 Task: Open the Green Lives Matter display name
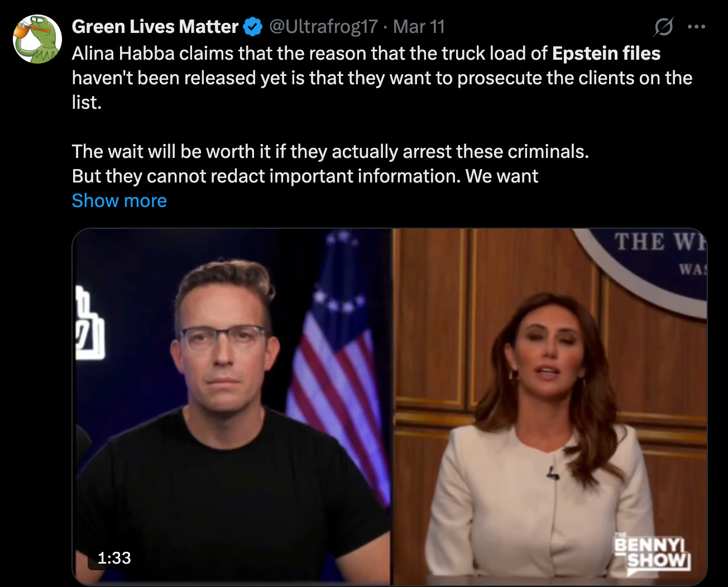155,26
